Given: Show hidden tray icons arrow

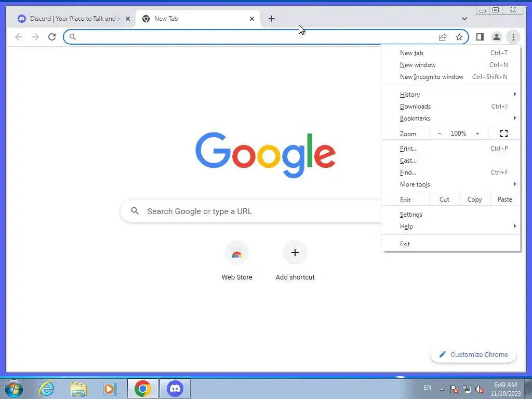Looking at the screenshot, I should pos(442,389).
